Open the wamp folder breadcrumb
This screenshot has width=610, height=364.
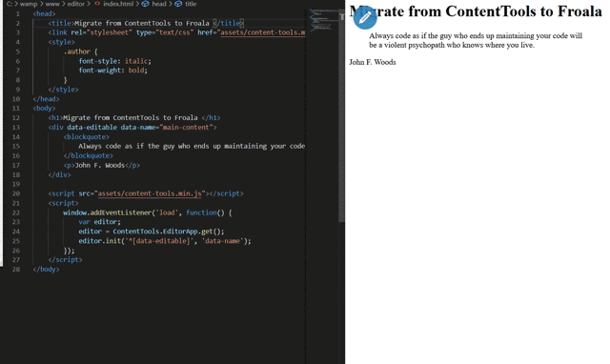tap(29, 4)
